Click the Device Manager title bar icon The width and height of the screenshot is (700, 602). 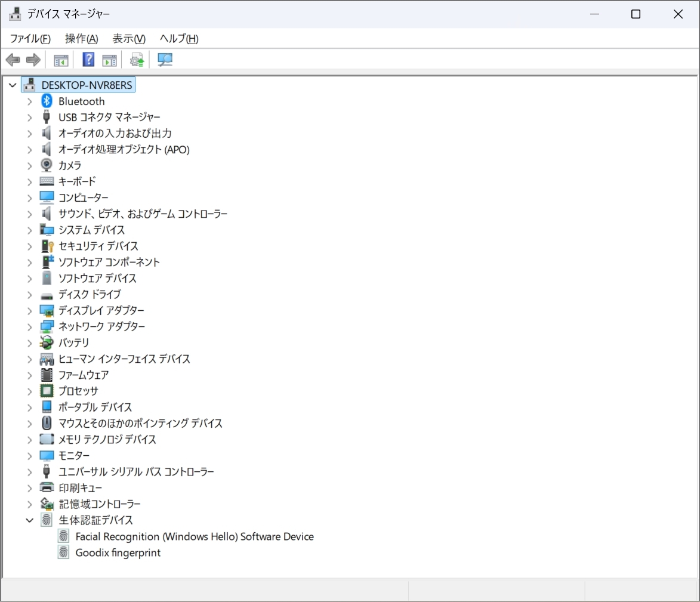(x=15, y=14)
